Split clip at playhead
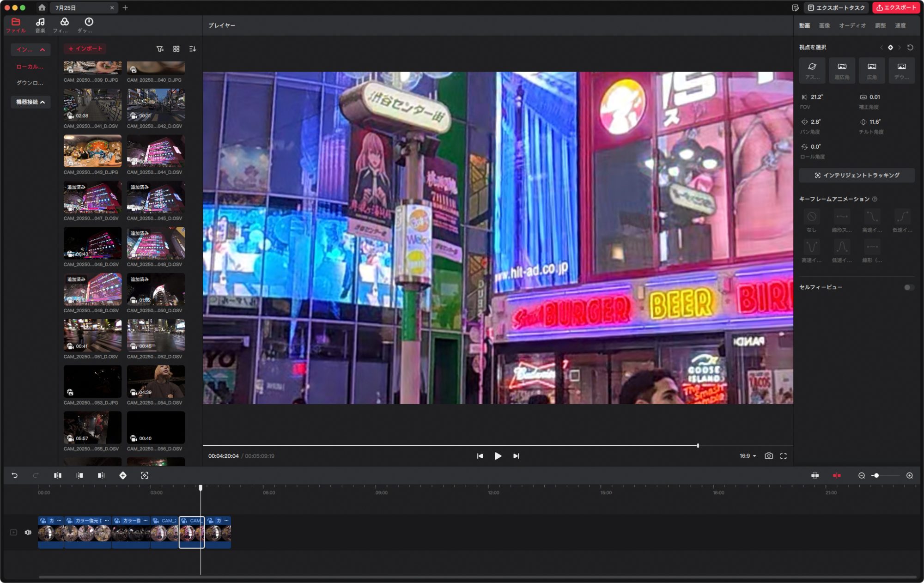The image size is (924, 583). [58, 475]
